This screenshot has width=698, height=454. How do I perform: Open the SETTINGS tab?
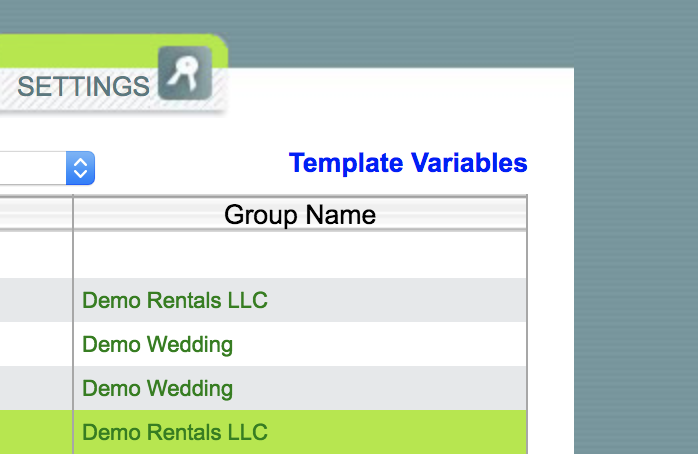click(x=83, y=87)
